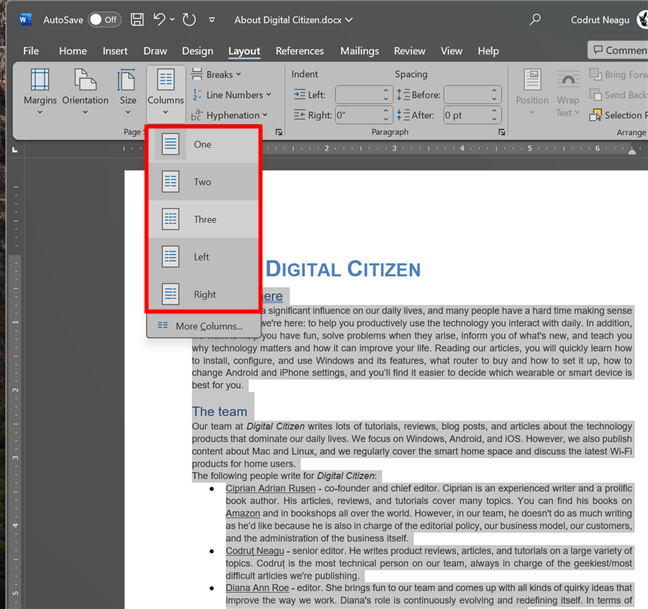Toggle the AutoSave switch
Screen dimensions: 648x609
tap(104, 19)
